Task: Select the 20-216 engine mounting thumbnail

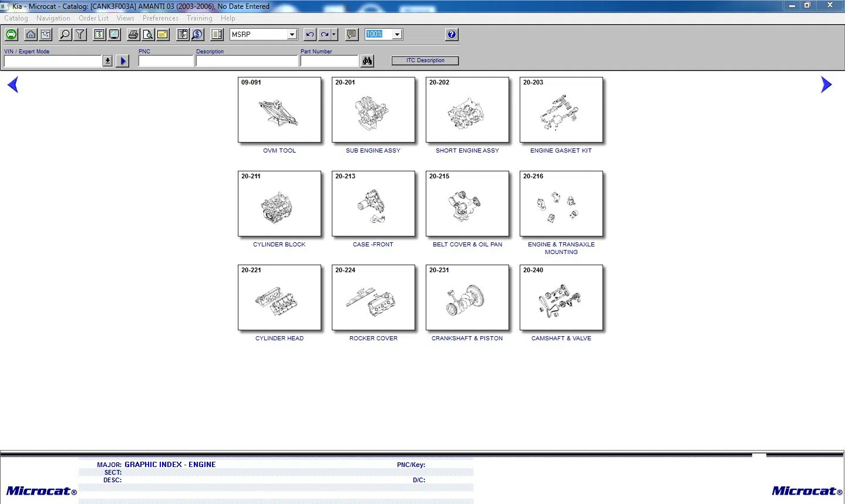Action: click(x=561, y=204)
